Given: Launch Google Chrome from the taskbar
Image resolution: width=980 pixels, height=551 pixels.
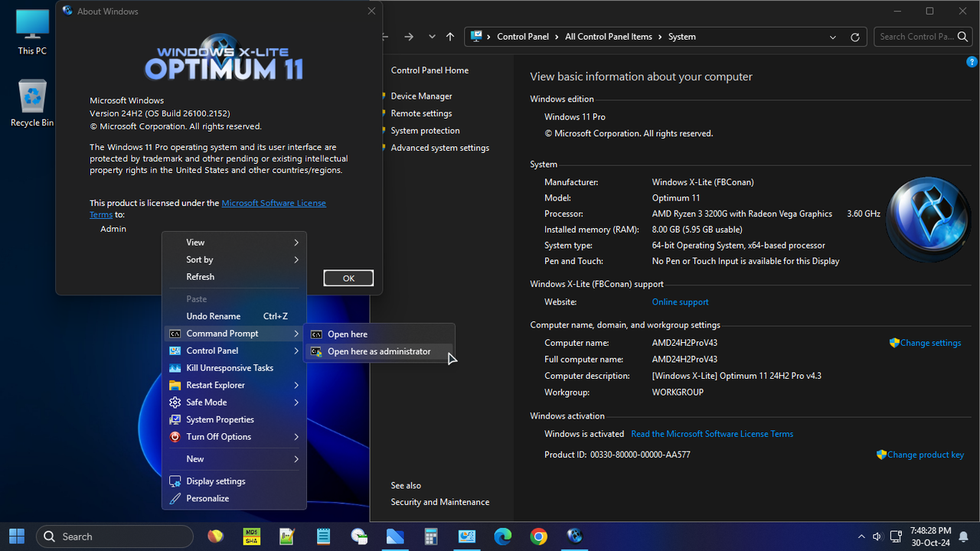Looking at the screenshot, I should coord(538,536).
